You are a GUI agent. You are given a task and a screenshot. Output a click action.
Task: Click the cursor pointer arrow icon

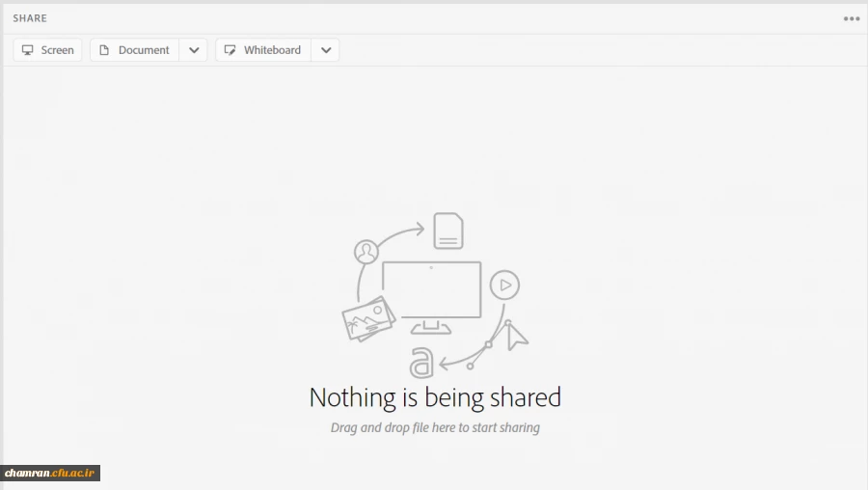pyautogui.click(x=517, y=336)
